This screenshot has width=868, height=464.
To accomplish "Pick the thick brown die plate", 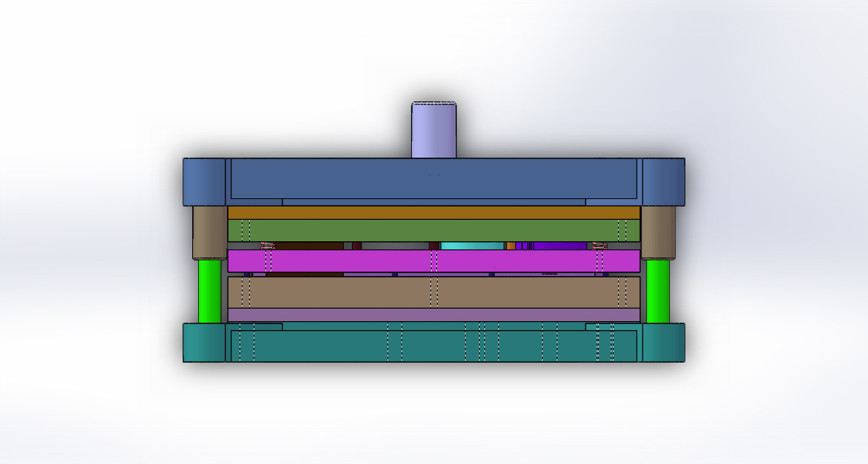I will 433,292.
